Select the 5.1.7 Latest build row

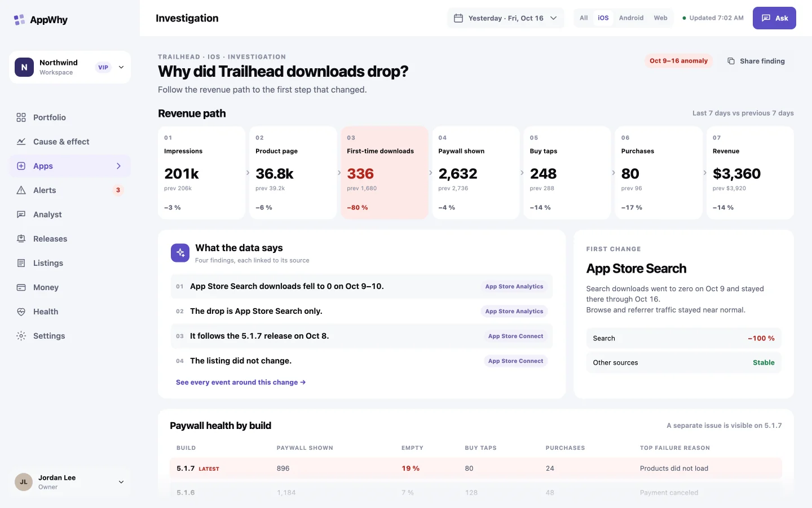[x=475, y=468]
